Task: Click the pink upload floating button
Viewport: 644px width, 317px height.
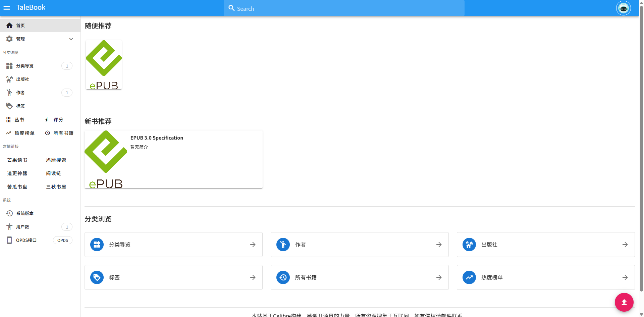Action: pyautogui.click(x=624, y=302)
